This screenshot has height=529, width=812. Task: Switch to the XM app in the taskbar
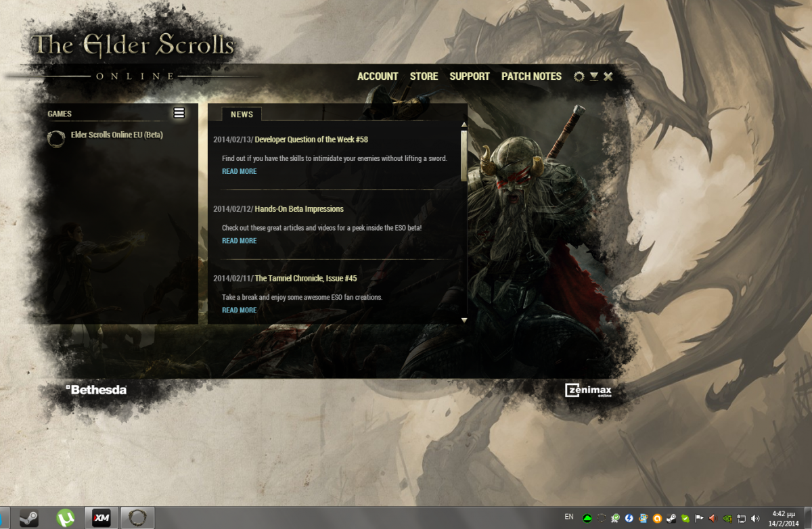pos(101,518)
